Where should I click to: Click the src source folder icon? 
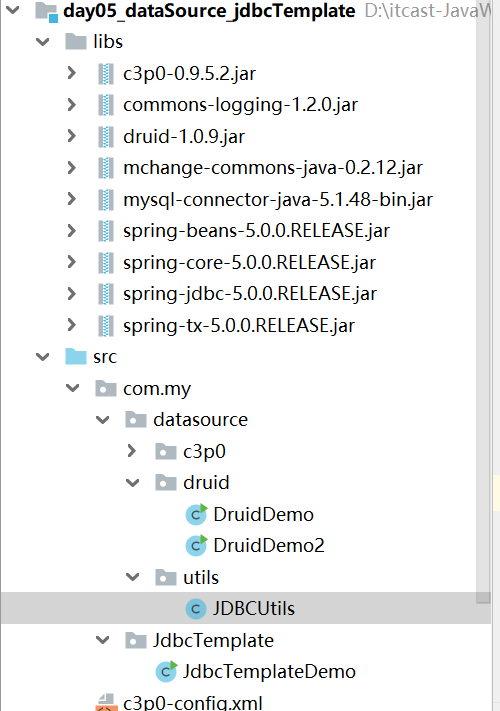tap(76, 357)
